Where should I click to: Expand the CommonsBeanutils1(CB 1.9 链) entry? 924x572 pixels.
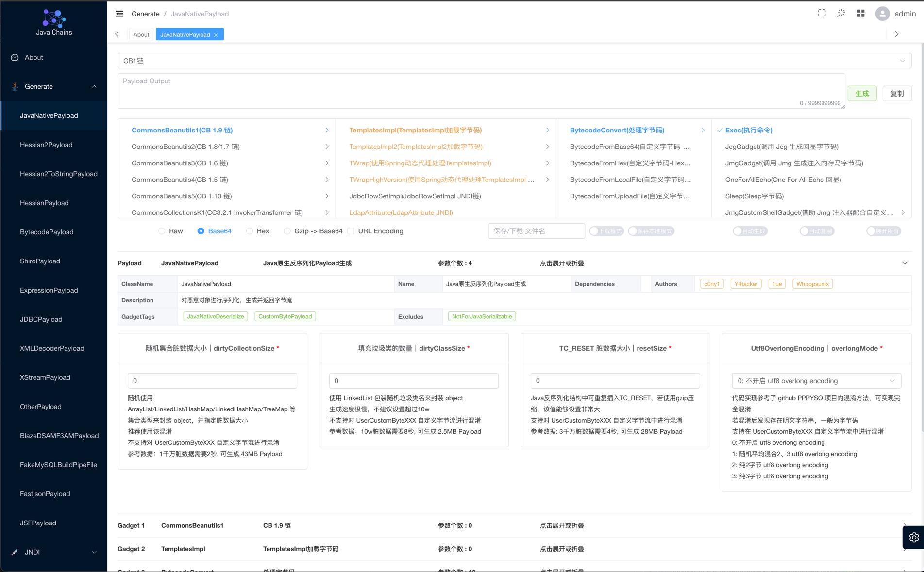(x=327, y=130)
